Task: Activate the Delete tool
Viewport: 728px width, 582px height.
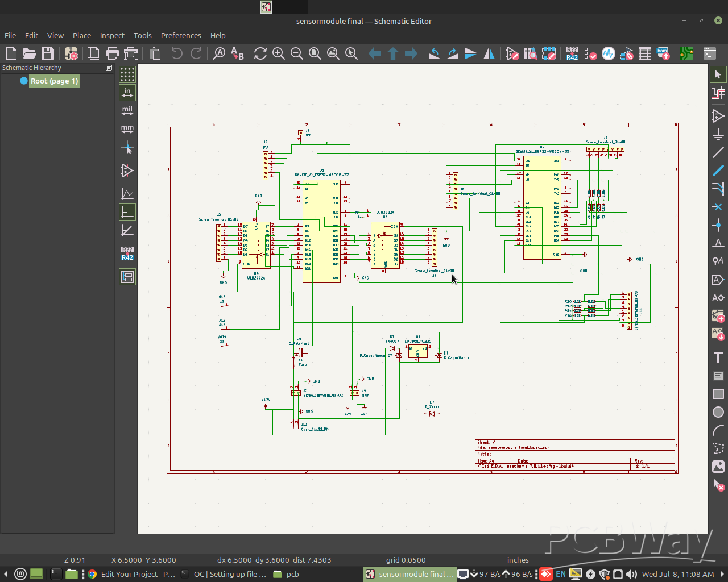Action: coord(718,485)
